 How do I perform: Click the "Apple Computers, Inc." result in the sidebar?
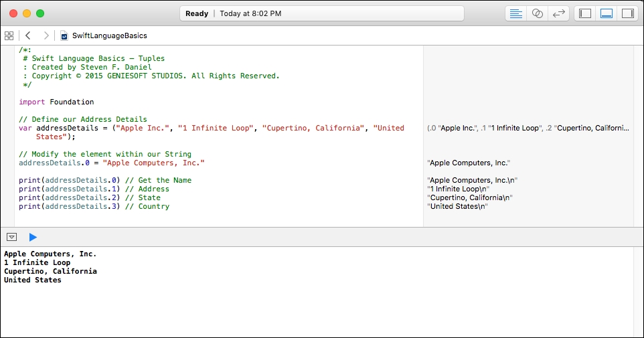469,163
